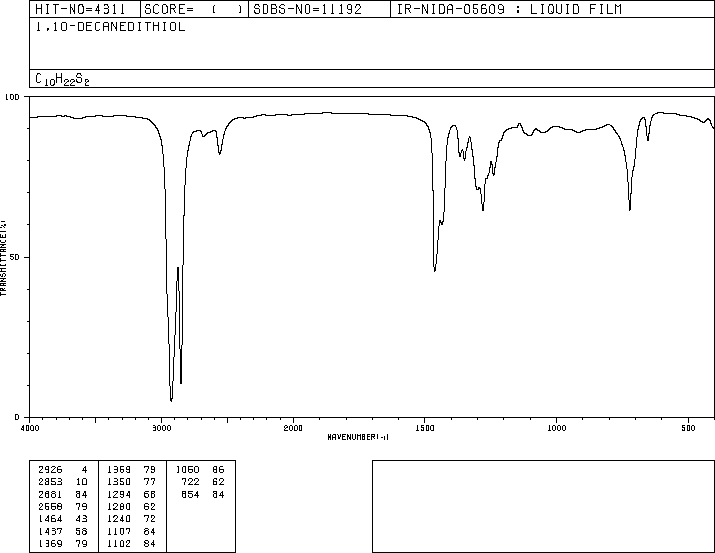Screen dimensions: 715x553
Task: Select peak table entry 1294
Action: (119, 494)
